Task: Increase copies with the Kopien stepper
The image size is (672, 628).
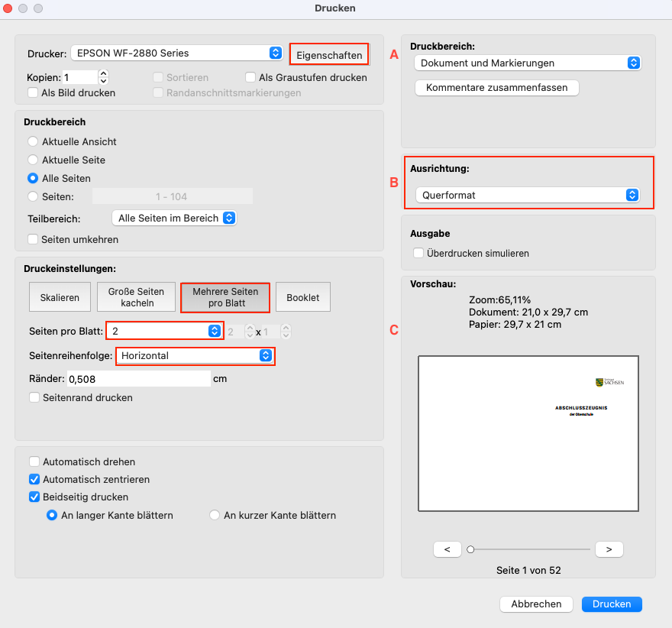Action: pos(104,73)
